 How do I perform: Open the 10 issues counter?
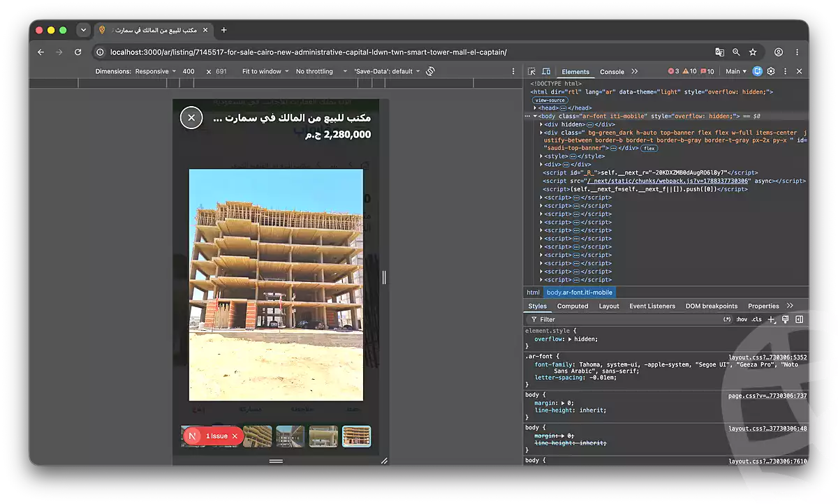tap(707, 71)
